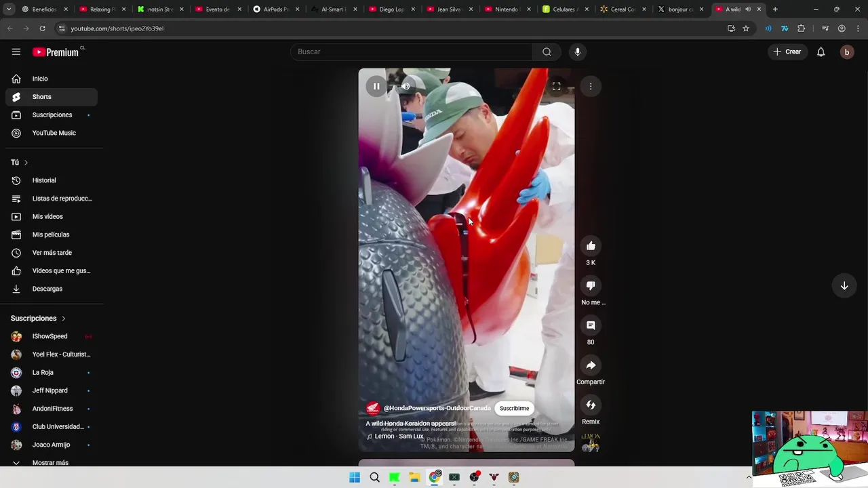The height and width of the screenshot is (488, 868).
Task: Open the Crear create button
Action: point(787,52)
